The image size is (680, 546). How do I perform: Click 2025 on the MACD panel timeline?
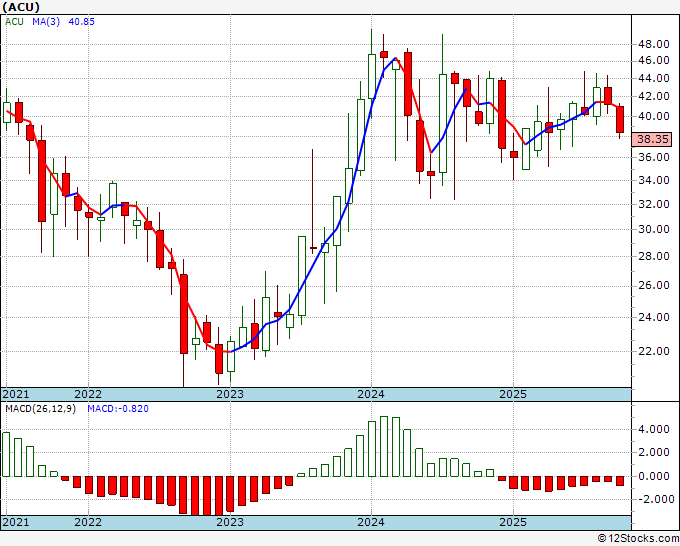click(512, 522)
